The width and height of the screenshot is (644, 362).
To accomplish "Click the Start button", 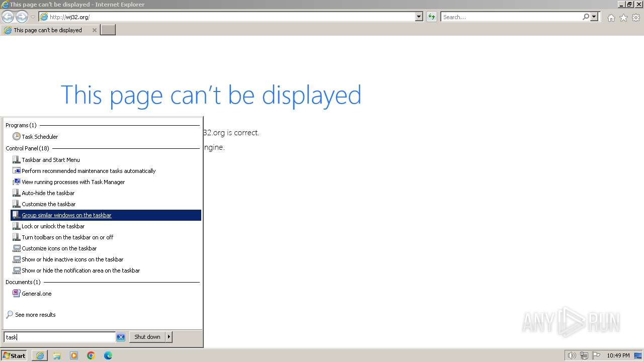I will tap(14, 355).
